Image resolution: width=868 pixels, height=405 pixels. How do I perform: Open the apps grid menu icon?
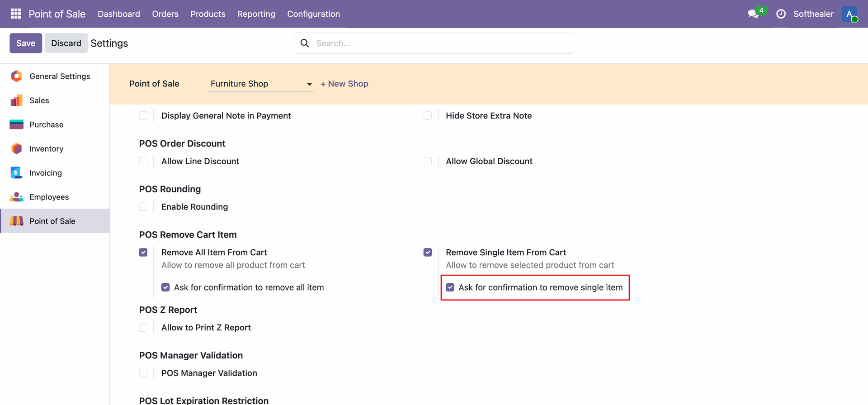coord(16,14)
